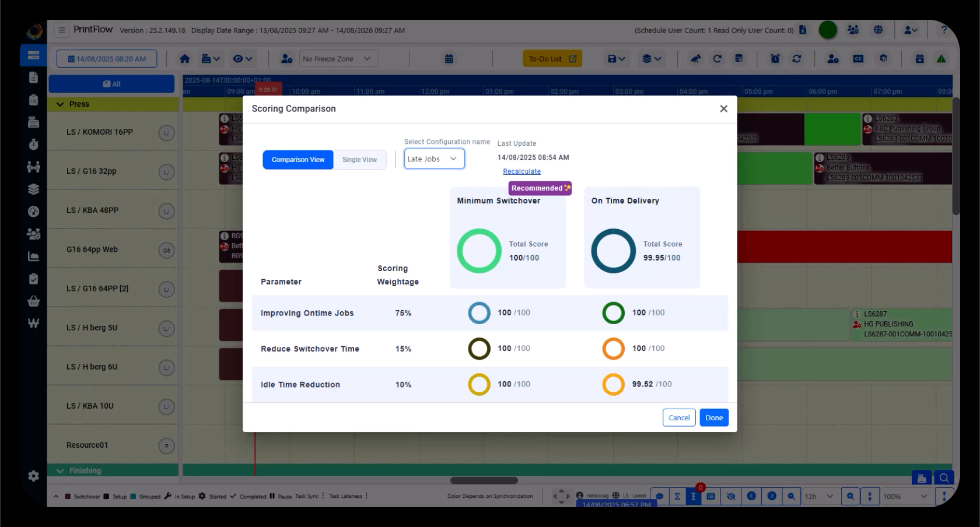The height and width of the screenshot is (527, 980).
Task: Click the sync arrows icon beside the alarm clock
Action: 796,58
